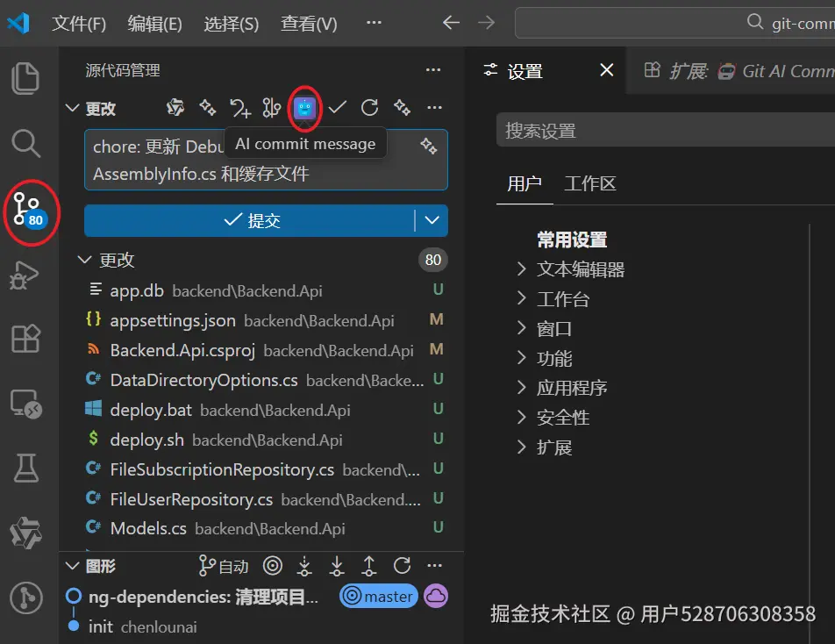Switch to the 用户 settings tab
The image size is (835, 644).
tap(525, 183)
